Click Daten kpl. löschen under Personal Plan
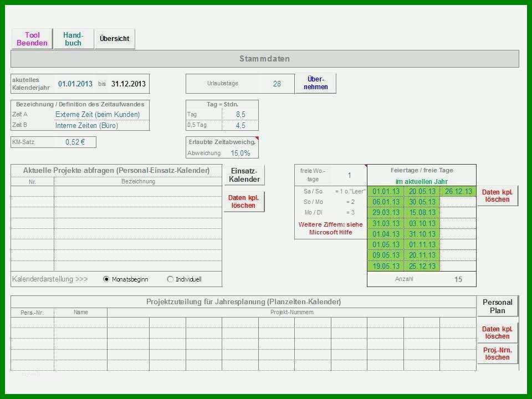 coord(498,332)
